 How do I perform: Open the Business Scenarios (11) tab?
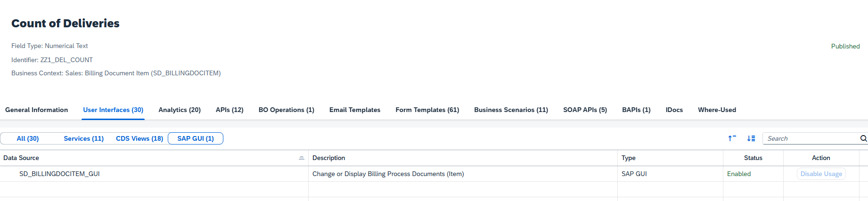[511, 110]
